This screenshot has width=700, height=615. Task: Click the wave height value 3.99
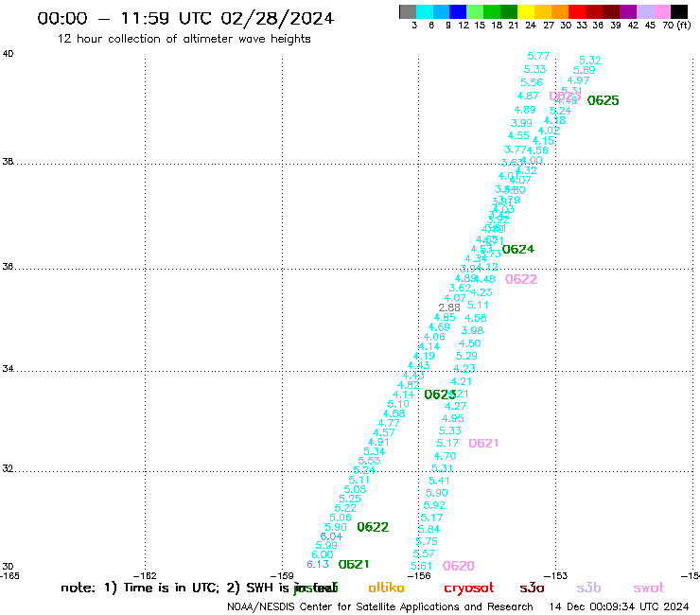tap(521, 123)
